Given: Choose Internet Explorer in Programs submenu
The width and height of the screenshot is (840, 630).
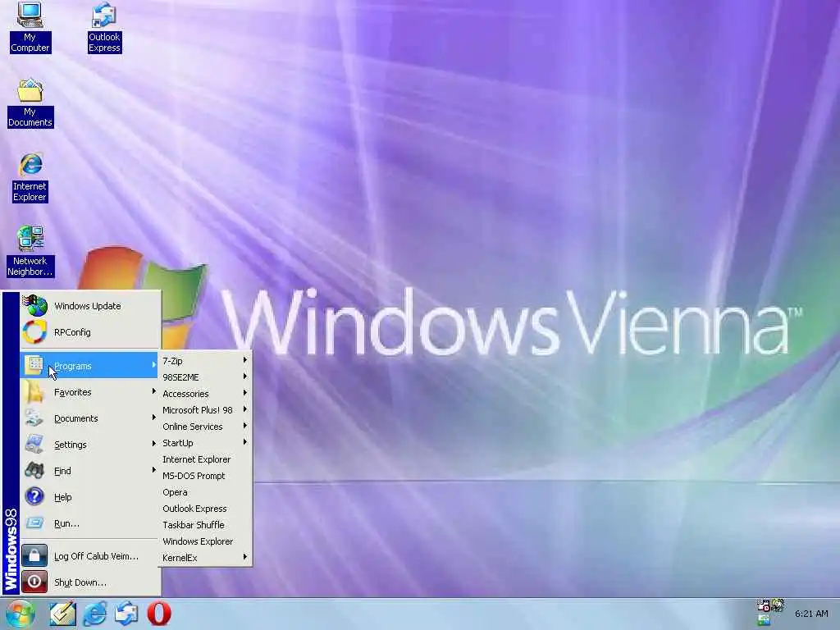Looking at the screenshot, I should [204, 459].
